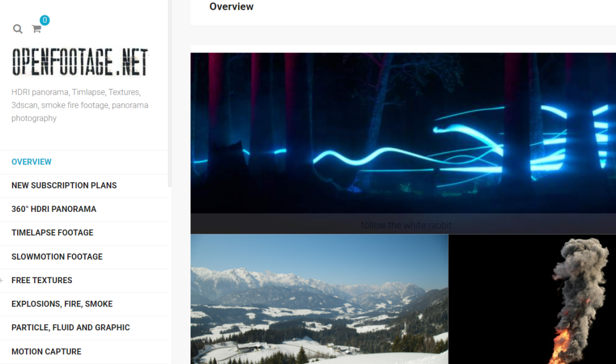Open the blue light trails forest image

click(x=403, y=133)
